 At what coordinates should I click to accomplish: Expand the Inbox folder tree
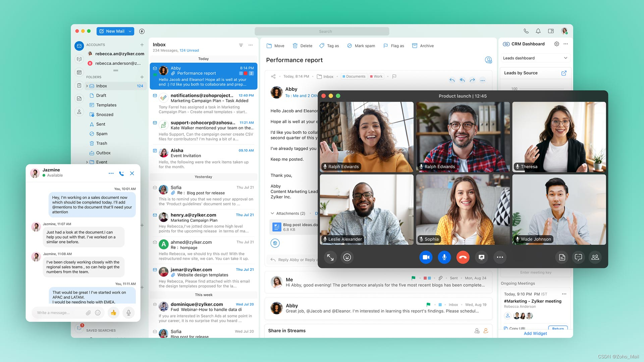(87, 86)
